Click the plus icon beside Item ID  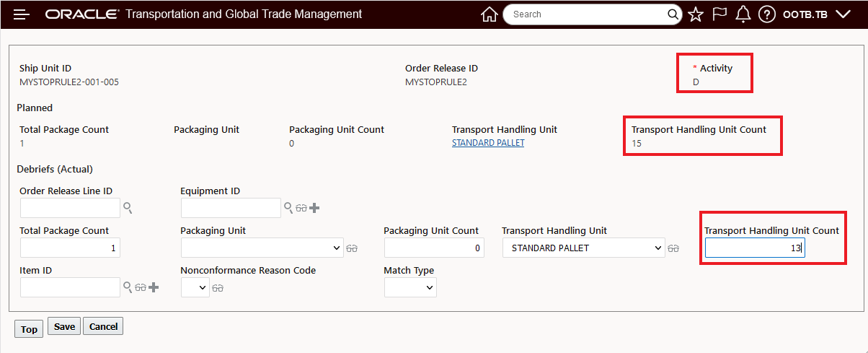153,287
